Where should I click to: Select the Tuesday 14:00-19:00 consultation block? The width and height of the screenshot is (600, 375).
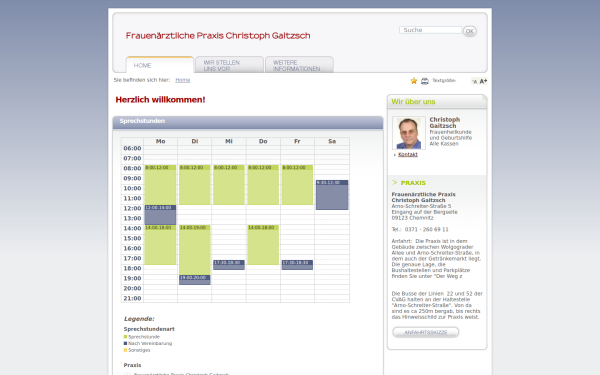coord(194,250)
